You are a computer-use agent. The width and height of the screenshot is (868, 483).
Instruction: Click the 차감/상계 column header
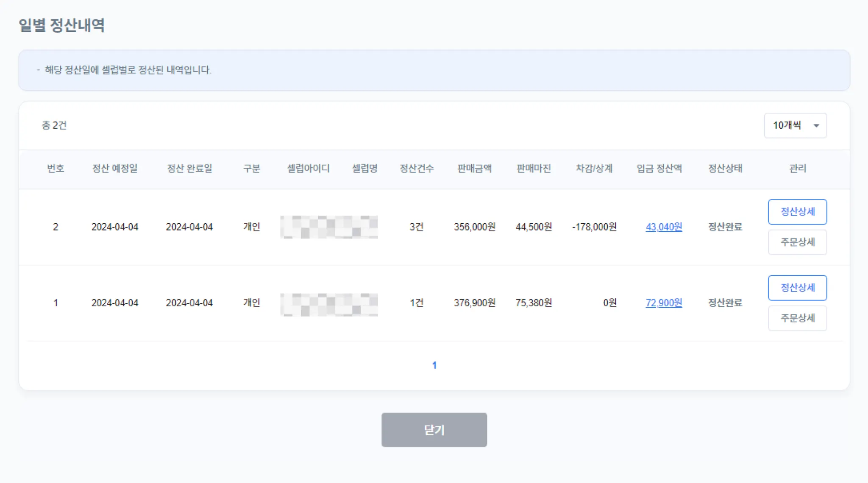[594, 169]
